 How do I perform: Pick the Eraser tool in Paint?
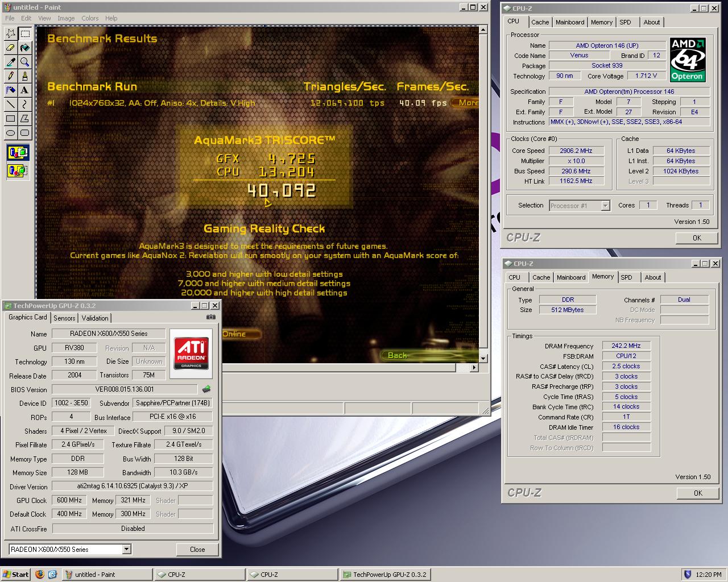tap(11, 48)
